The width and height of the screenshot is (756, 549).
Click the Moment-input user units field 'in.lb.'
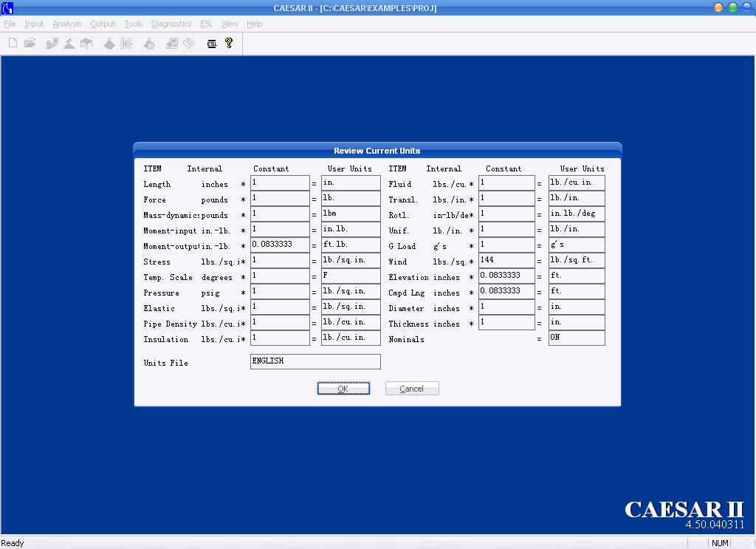351,229
